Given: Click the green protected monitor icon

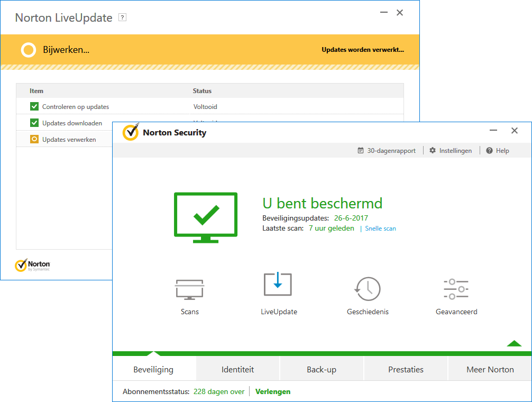Looking at the screenshot, I should pos(206,217).
